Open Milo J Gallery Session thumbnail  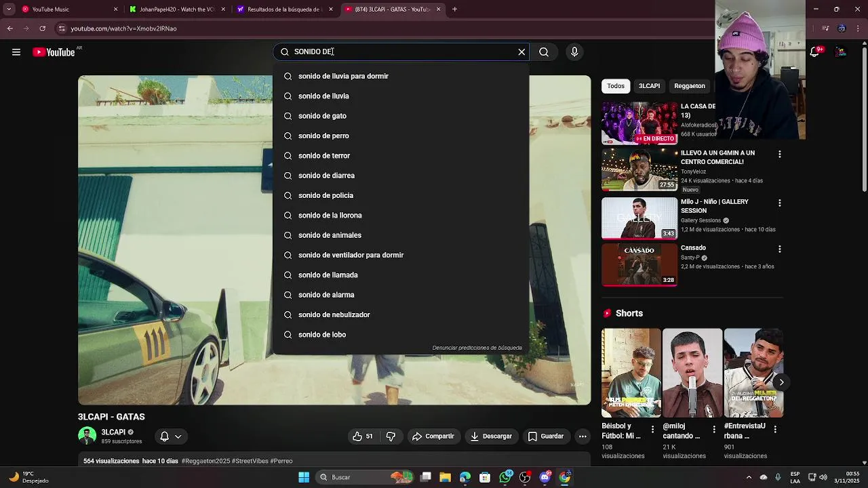pyautogui.click(x=639, y=218)
